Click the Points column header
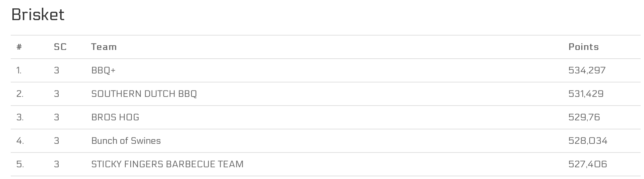 point(583,47)
